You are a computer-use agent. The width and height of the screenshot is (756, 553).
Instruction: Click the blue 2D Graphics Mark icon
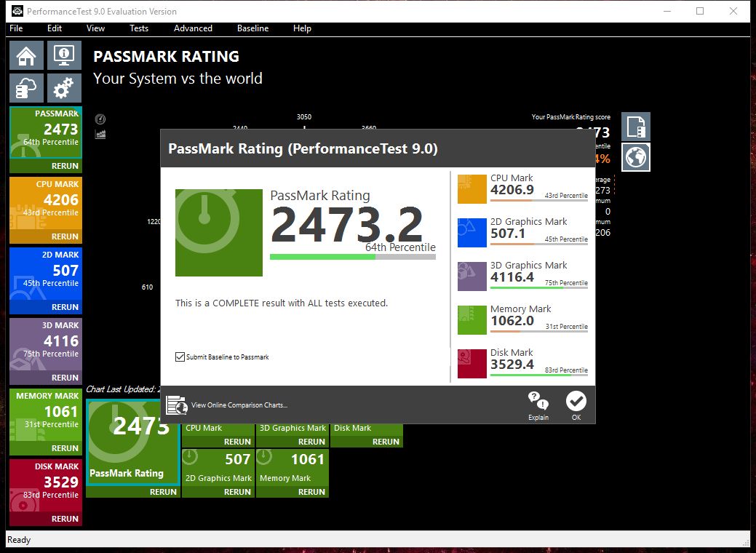[472, 233]
